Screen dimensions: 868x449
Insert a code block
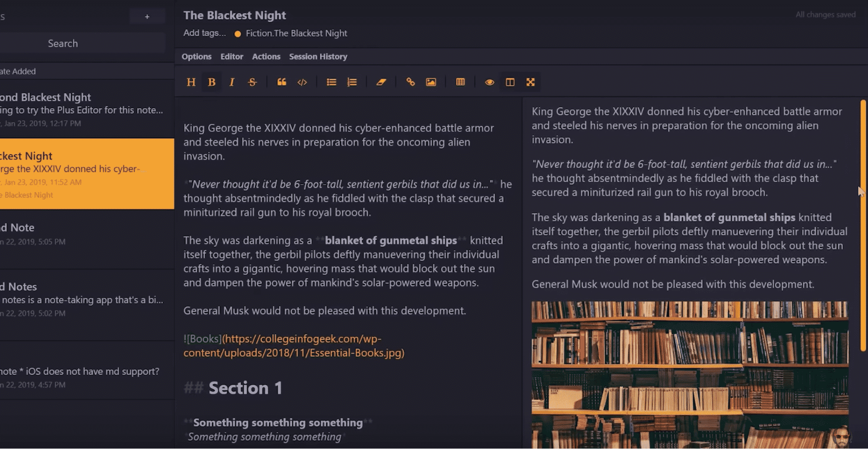click(x=302, y=82)
